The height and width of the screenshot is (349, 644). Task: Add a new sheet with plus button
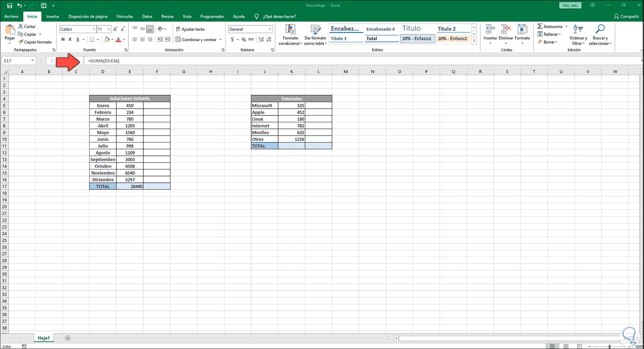[68, 338]
